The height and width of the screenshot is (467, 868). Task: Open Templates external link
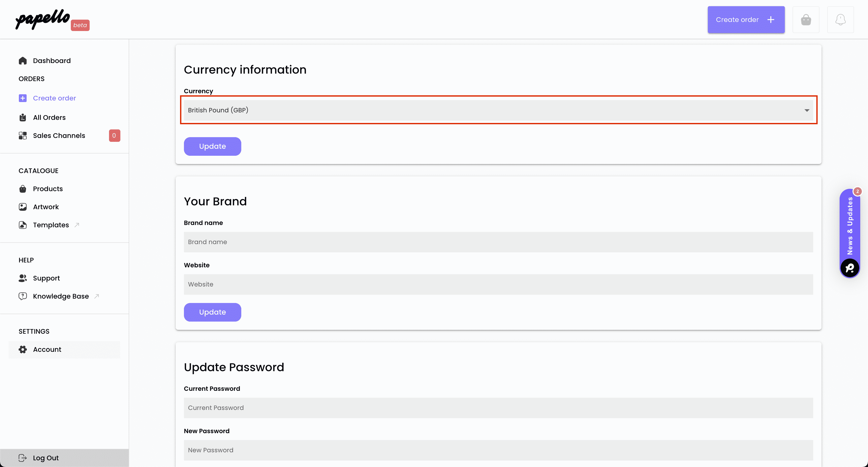[51, 225]
